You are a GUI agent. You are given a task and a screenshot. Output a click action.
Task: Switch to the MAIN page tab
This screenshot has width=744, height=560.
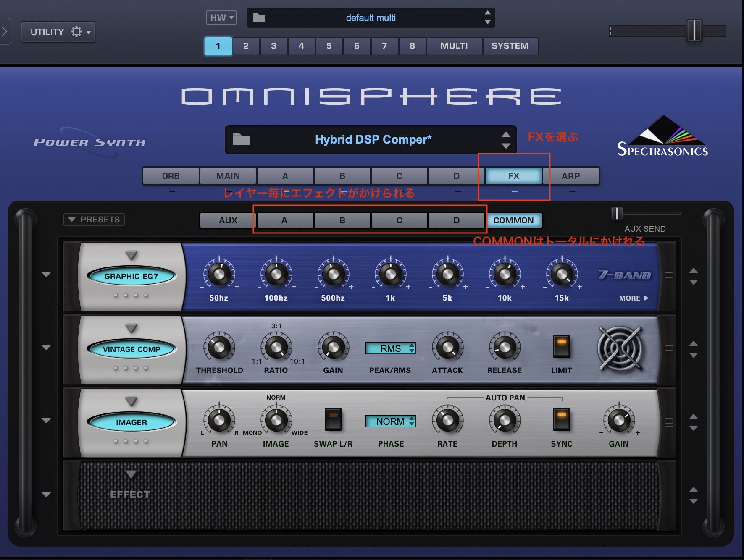coord(228,176)
